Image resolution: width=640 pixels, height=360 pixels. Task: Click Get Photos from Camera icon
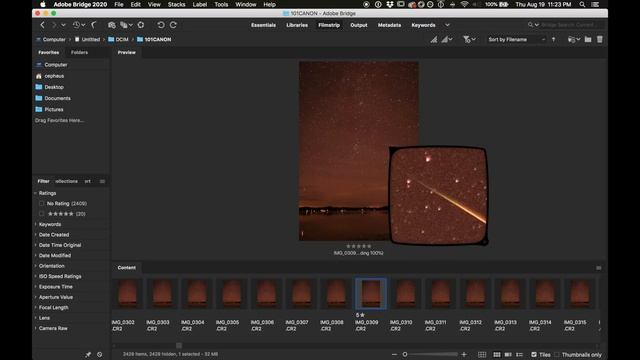click(111, 25)
